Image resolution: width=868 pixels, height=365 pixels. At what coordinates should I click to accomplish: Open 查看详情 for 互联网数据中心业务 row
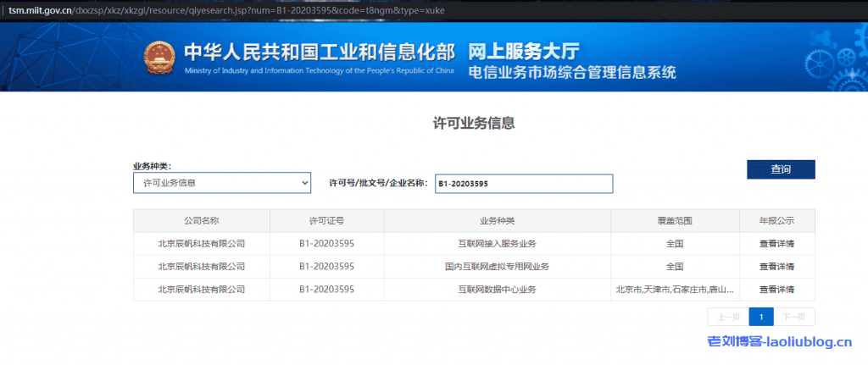(x=776, y=290)
